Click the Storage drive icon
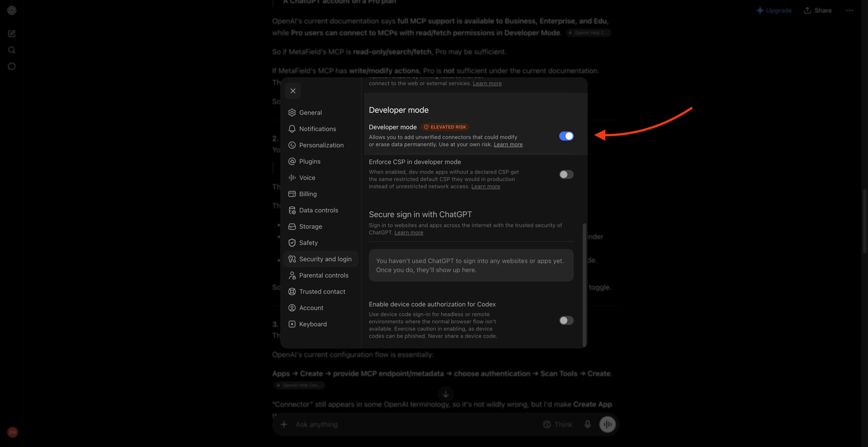This screenshot has width=868, height=447. point(292,226)
